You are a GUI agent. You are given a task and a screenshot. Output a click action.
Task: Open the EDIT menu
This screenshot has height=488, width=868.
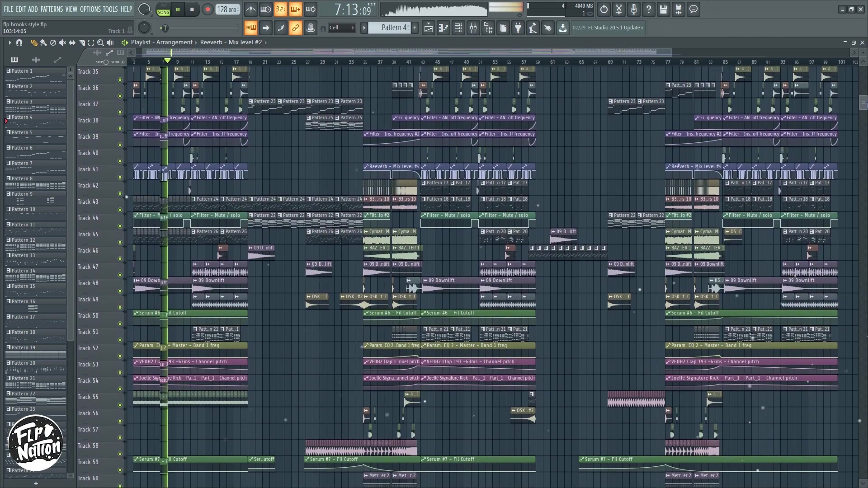click(21, 9)
